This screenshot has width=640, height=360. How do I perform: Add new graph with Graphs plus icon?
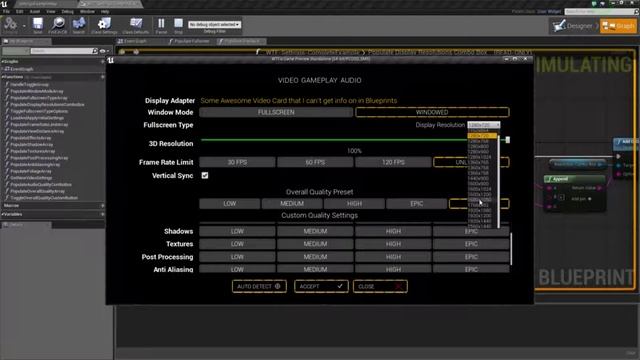pos(102,62)
